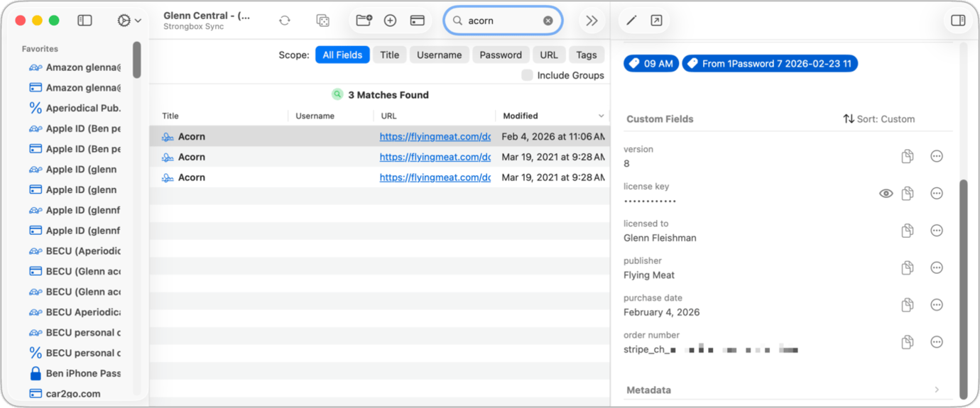980x408 pixels.
Task: Select Acorn entry modified Feb 4, 2026
Action: (379, 136)
